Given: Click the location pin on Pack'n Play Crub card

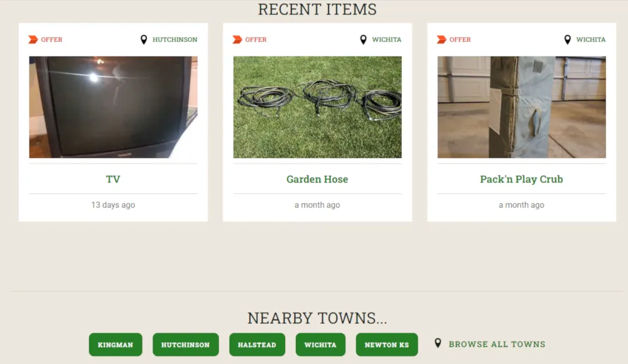Looking at the screenshot, I should coord(568,40).
